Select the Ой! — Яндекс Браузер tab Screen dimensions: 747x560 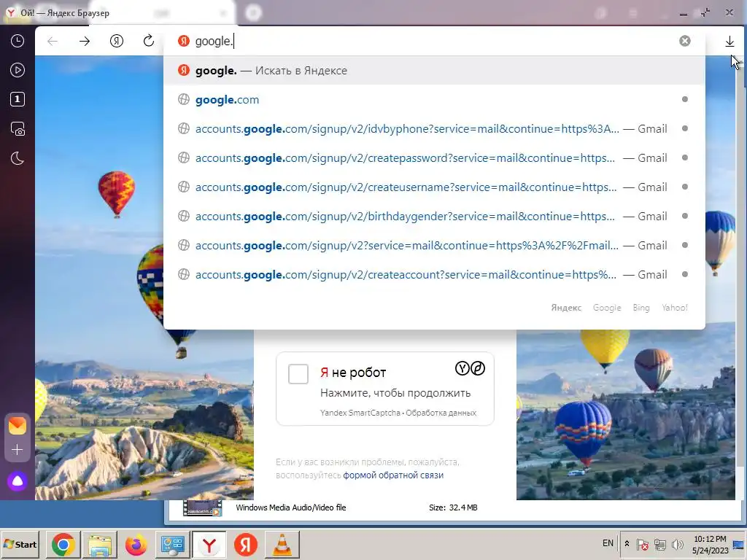point(64,13)
